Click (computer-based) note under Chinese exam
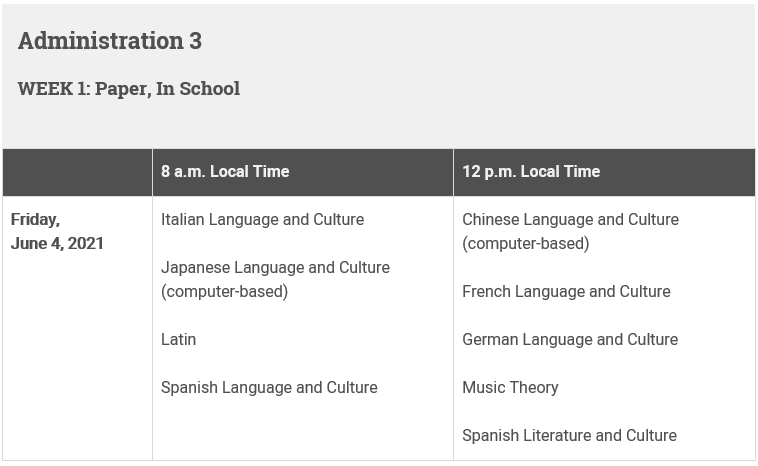 (525, 244)
